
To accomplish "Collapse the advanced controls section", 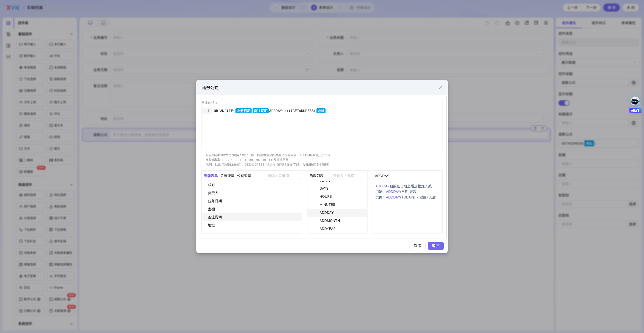I will click(71, 185).
